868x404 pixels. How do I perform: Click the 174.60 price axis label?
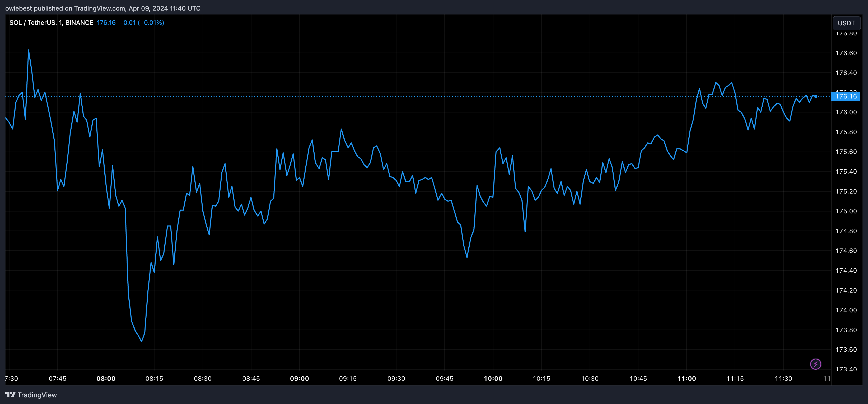click(846, 251)
